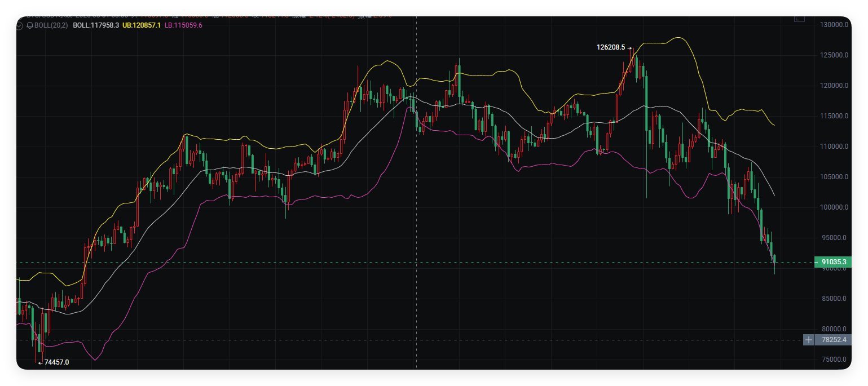Select the pink LB:115059.6 lower band value
The width and height of the screenshot is (868, 386).
click(183, 25)
